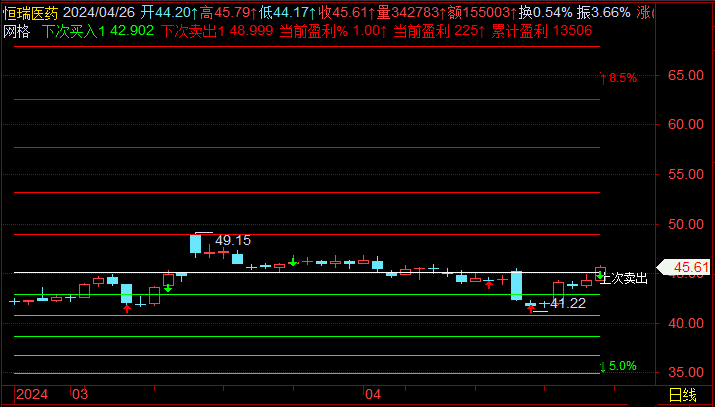Open the 日线 period selector

coord(683,396)
